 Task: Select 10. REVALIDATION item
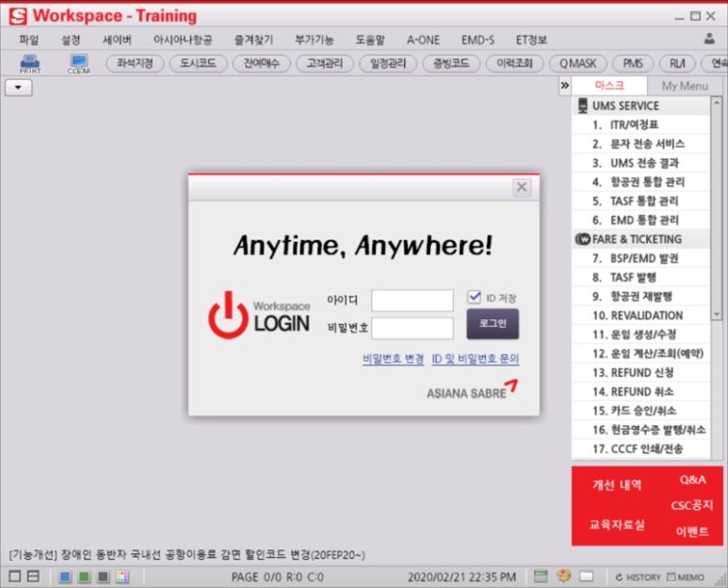640,316
